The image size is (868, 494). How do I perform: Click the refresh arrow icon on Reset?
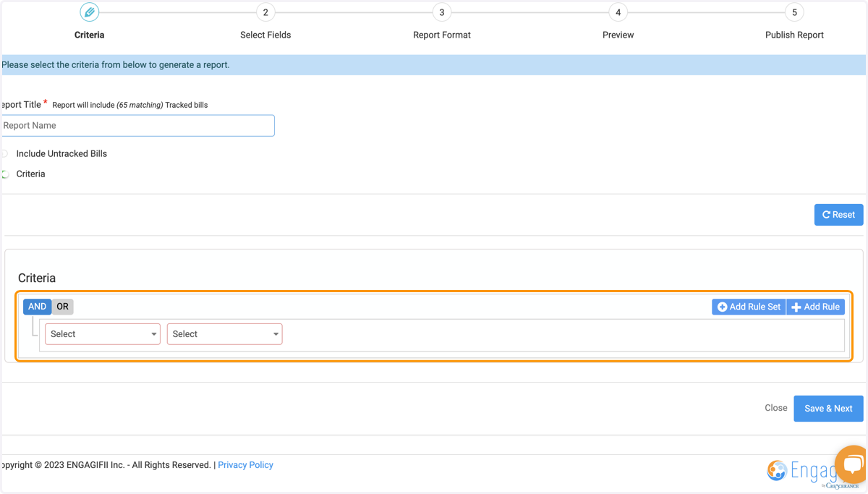826,215
